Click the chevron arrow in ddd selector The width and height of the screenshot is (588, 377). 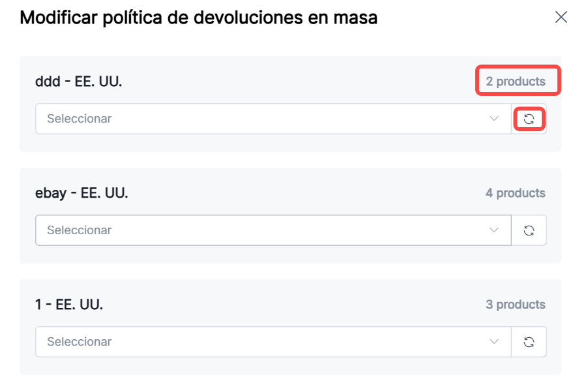click(x=493, y=119)
